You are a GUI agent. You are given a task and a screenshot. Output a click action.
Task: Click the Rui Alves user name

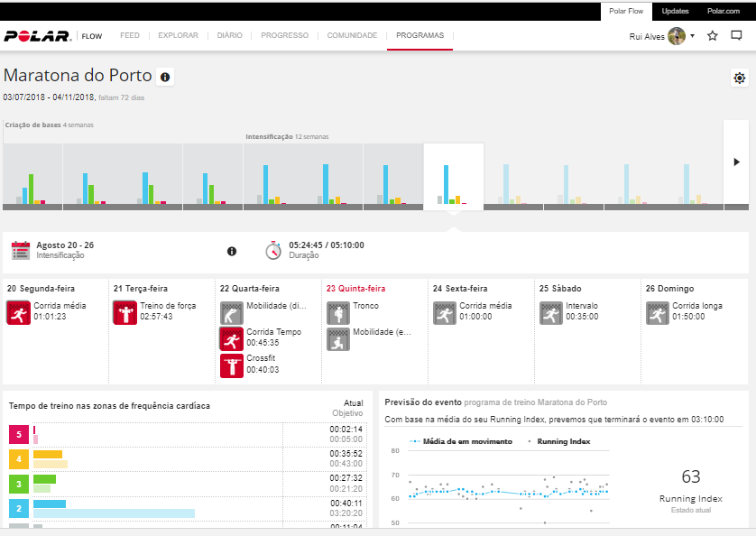point(647,37)
